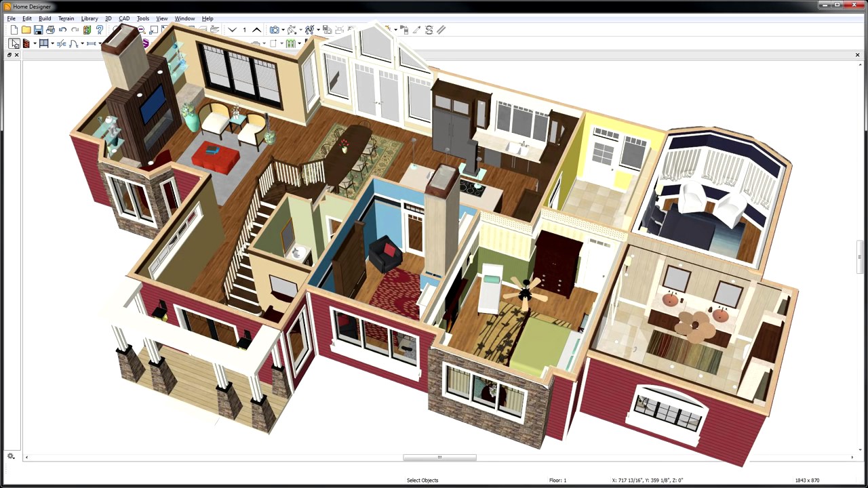Activate the Select Objects arrow tool
Screen dimensions: 868x488
[14, 43]
